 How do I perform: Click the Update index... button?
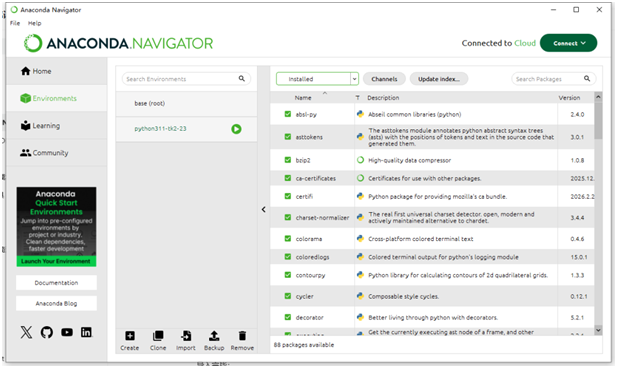[439, 79]
